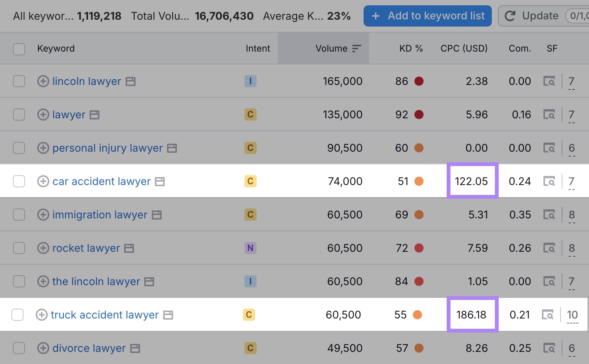Click the KD % column header
This screenshot has height=364, width=589.
(411, 48)
